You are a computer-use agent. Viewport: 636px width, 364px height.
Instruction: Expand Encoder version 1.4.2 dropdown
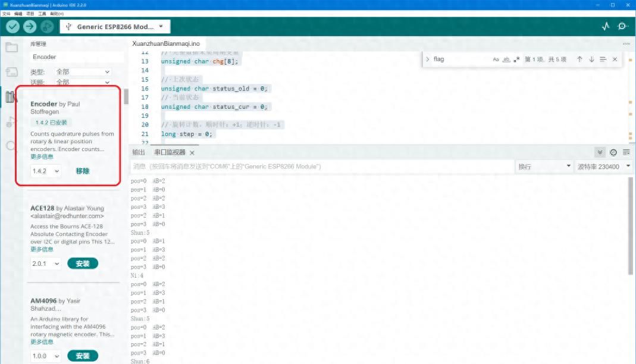tap(46, 171)
